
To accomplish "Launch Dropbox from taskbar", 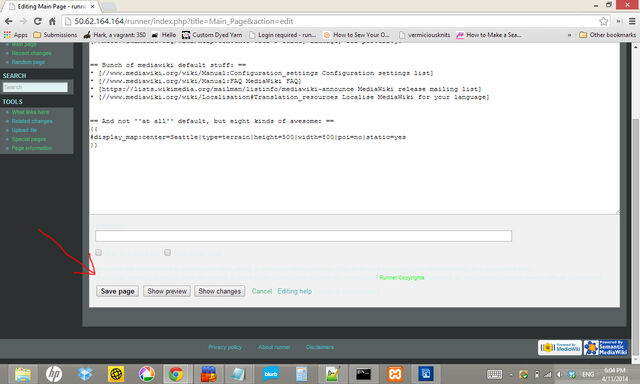I will 85,374.
